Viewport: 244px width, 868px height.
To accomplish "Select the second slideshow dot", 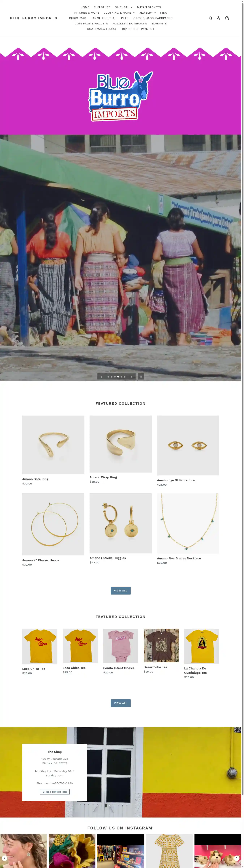I will click(111, 377).
